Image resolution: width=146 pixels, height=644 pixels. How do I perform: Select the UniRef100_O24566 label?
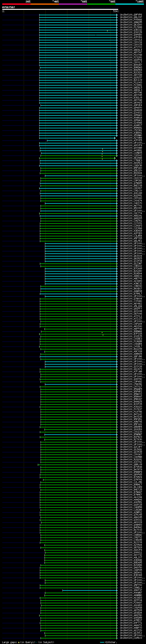click(131, 123)
